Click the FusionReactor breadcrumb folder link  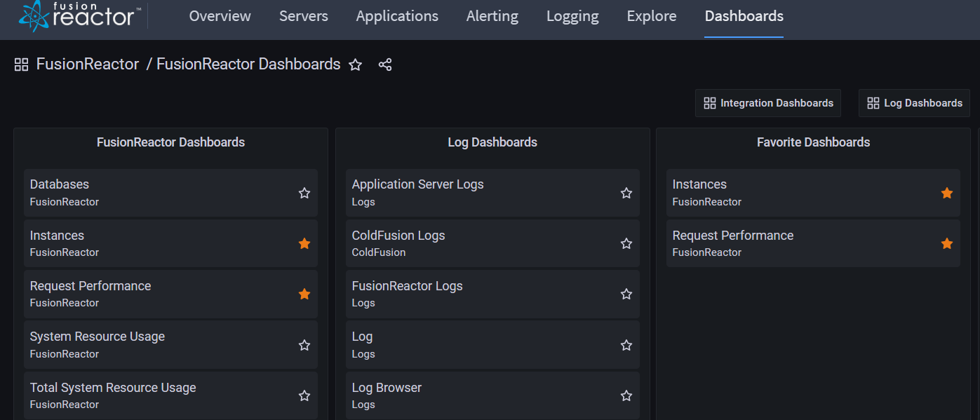click(x=88, y=65)
